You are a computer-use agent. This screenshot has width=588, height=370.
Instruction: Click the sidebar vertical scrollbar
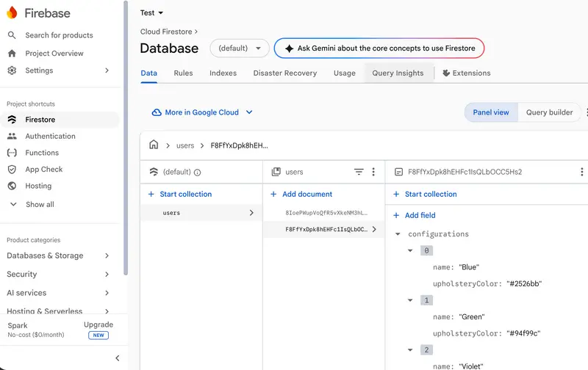click(126, 138)
